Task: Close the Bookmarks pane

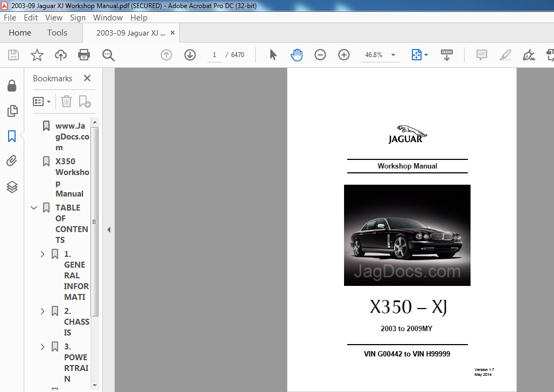Action: pyautogui.click(x=87, y=78)
